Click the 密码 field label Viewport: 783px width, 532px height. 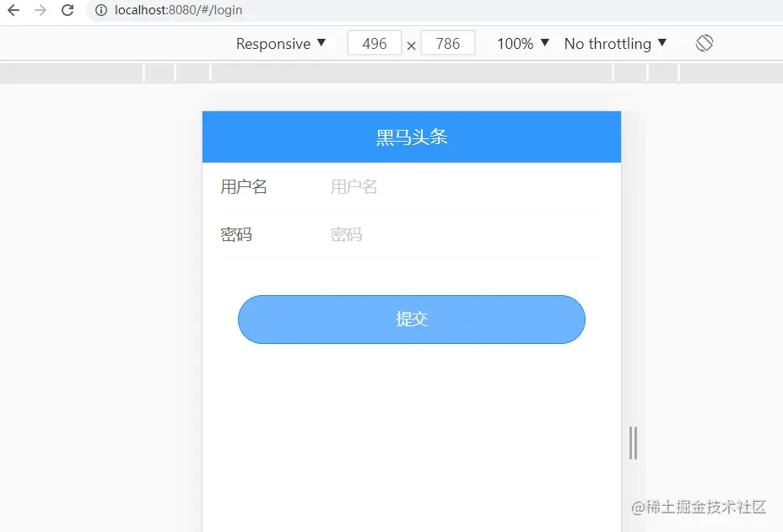pos(236,234)
